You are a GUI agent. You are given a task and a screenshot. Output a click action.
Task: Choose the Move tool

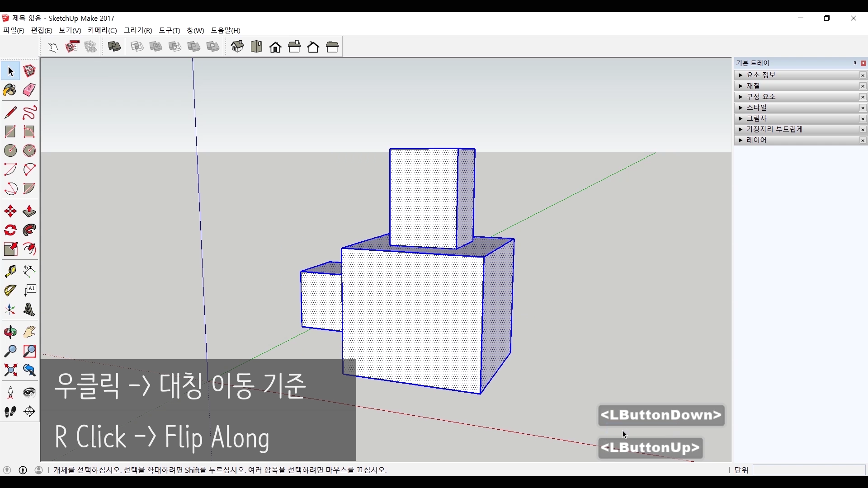pos(10,211)
